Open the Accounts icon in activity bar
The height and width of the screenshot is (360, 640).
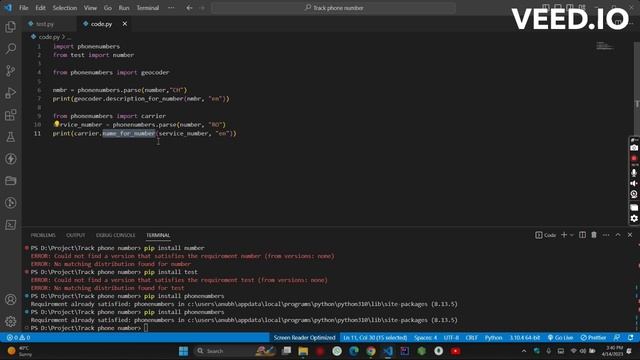tap(11, 300)
